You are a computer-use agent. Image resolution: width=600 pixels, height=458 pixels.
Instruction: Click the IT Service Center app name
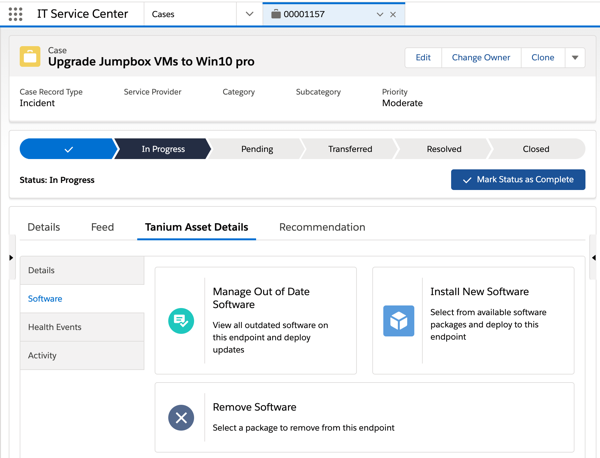82,14
